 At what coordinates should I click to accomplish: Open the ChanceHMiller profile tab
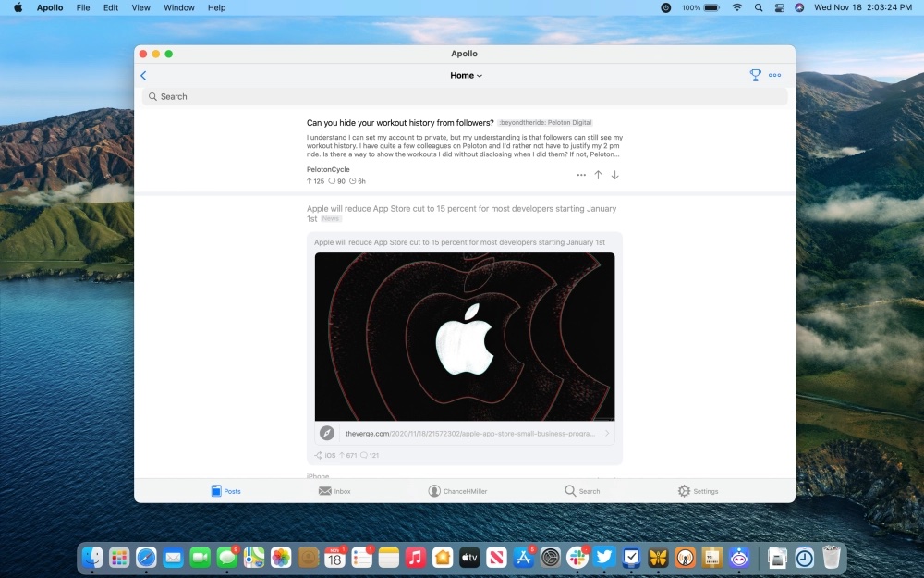(457, 491)
